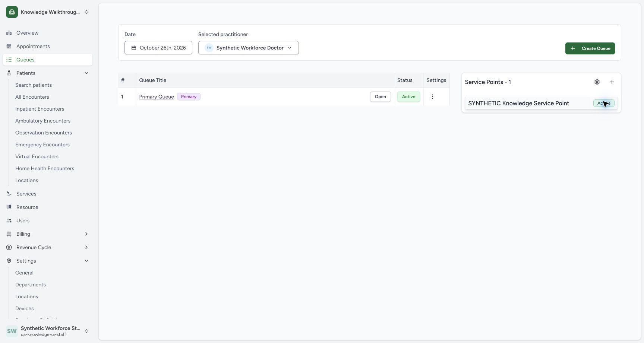
Task: Open the Primary Queue link
Action: (157, 97)
